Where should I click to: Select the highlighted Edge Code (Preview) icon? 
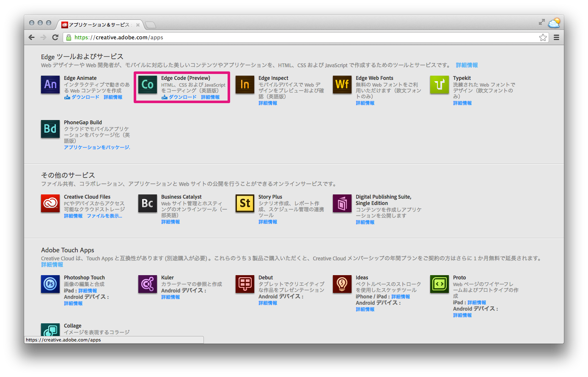[x=147, y=85]
